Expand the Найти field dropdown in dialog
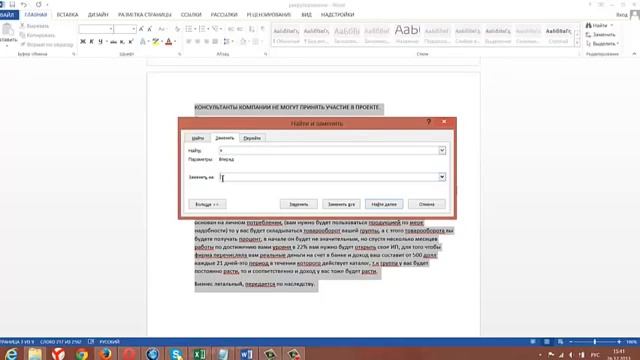The height and width of the screenshot is (360, 640). [442, 151]
